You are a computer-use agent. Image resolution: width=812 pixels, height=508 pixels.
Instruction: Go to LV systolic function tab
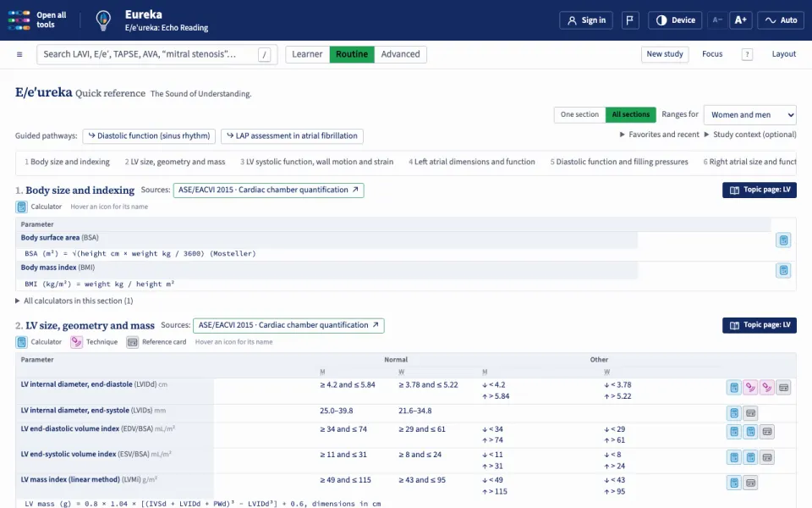point(317,162)
